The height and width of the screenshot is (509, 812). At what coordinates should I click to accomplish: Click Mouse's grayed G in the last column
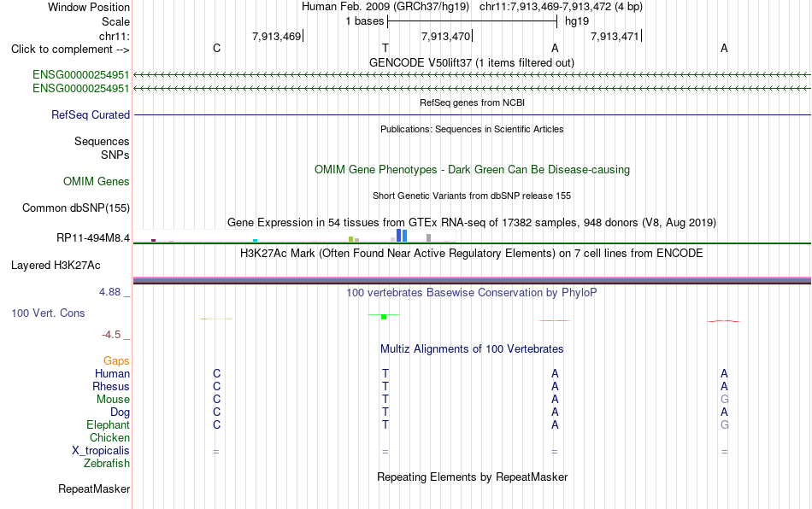click(724, 400)
